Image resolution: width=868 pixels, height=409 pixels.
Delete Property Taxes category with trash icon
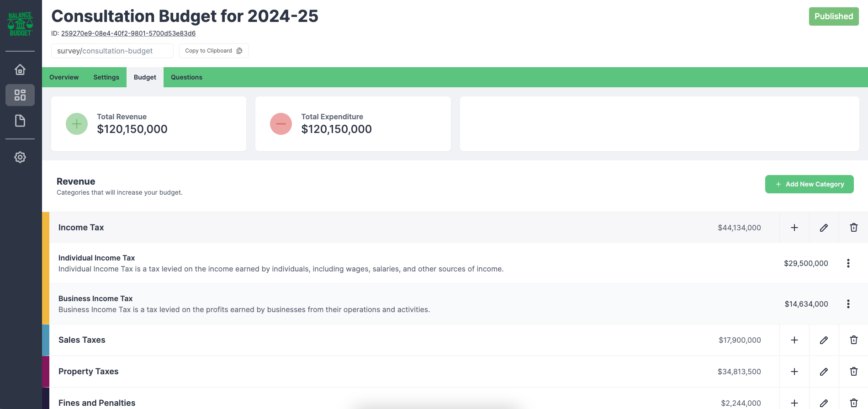pos(853,372)
